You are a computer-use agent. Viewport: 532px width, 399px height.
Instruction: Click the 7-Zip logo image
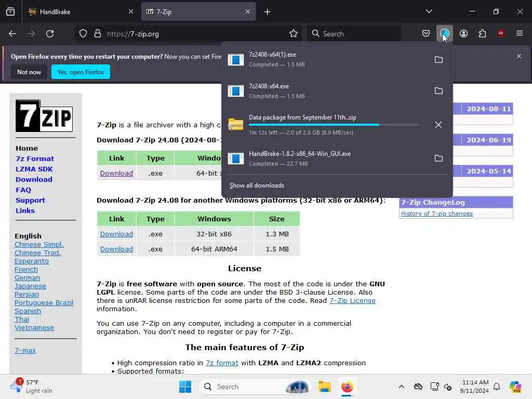[x=44, y=116]
